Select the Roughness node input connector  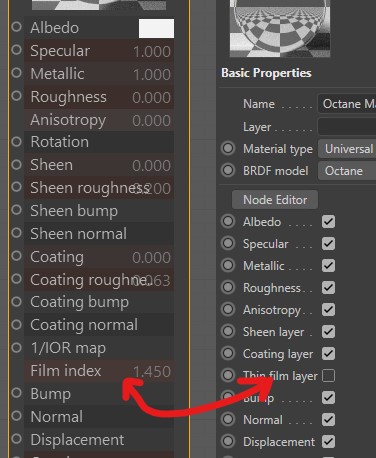click(x=16, y=96)
